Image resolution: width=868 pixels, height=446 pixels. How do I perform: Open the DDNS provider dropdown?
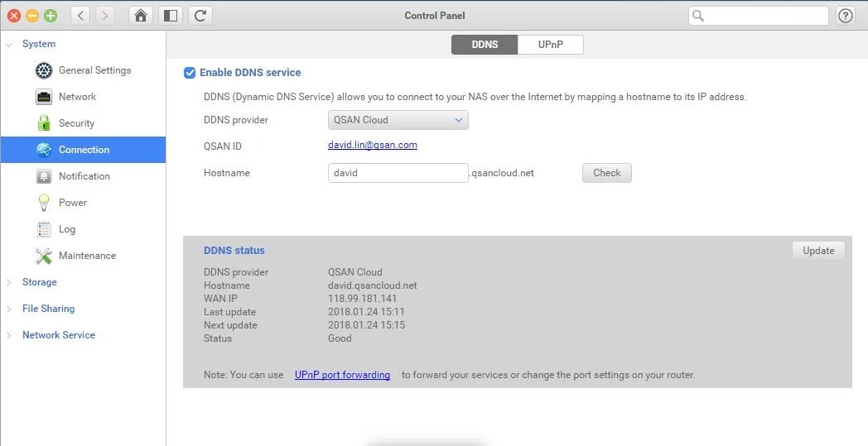pos(398,120)
